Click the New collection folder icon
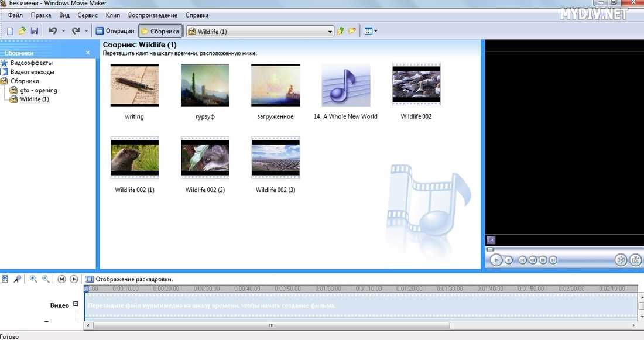 352,31
